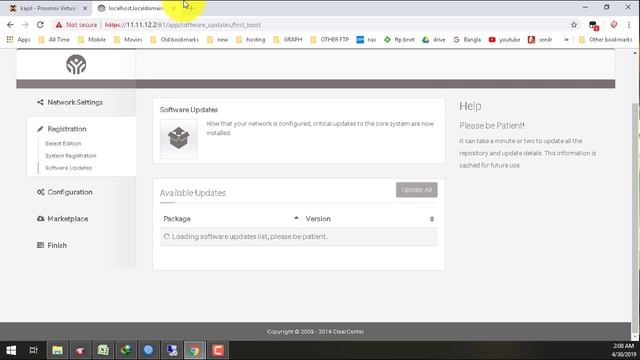This screenshot has width=640, height=360.
Task: Go to the Finish step
Action: [x=52, y=245]
